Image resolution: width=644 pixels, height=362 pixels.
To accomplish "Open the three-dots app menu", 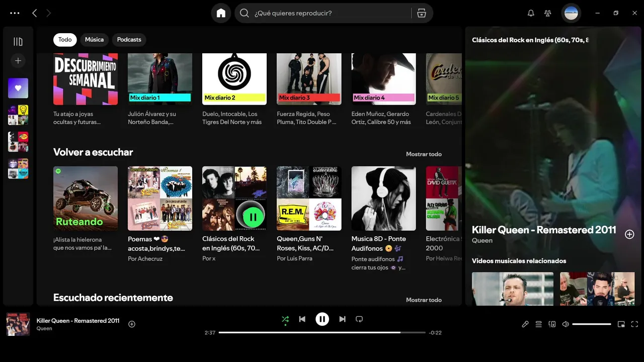I will pyautogui.click(x=15, y=13).
